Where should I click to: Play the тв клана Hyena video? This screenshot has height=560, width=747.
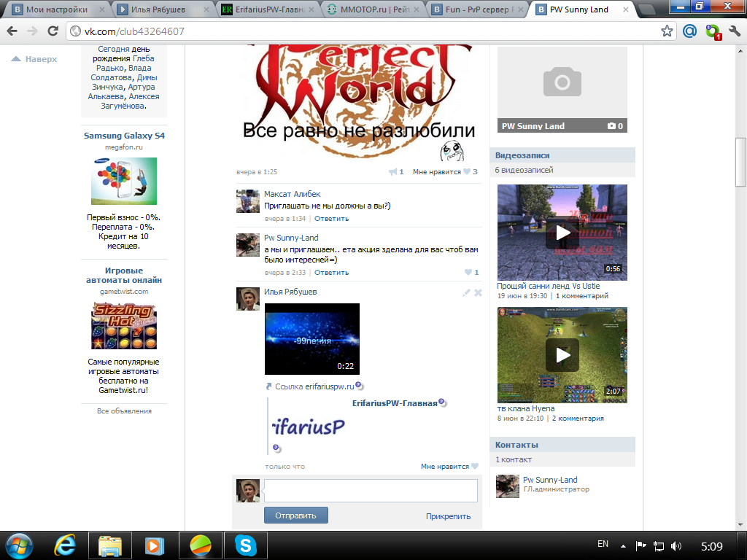[x=562, y=355]
